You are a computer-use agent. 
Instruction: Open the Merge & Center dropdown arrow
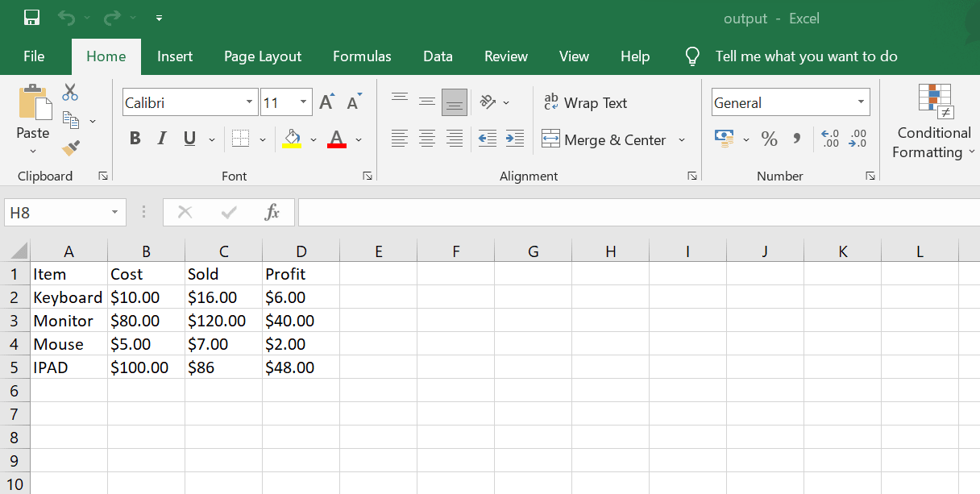click(682, 139)
